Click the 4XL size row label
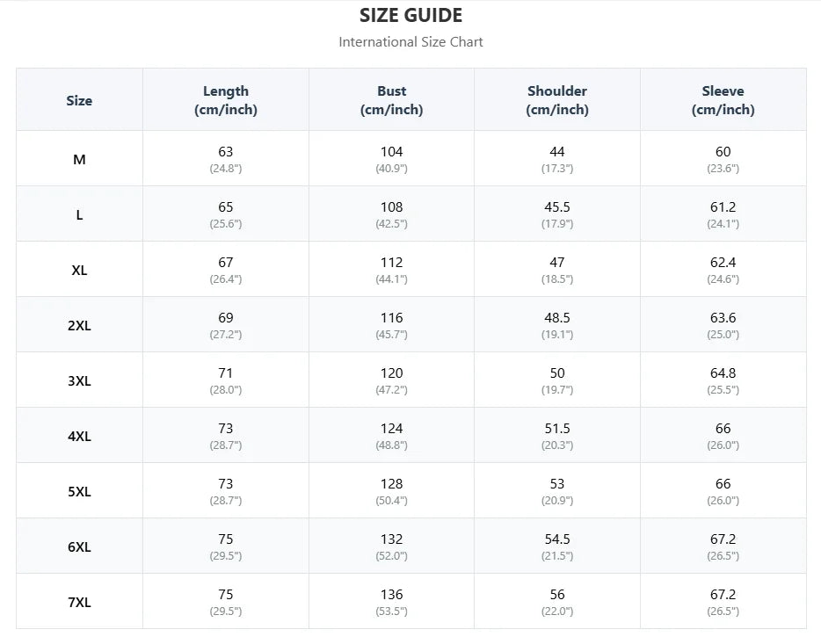Image resolution: width=821 pixels, height=644 pixels. click(x=79, y=437)
